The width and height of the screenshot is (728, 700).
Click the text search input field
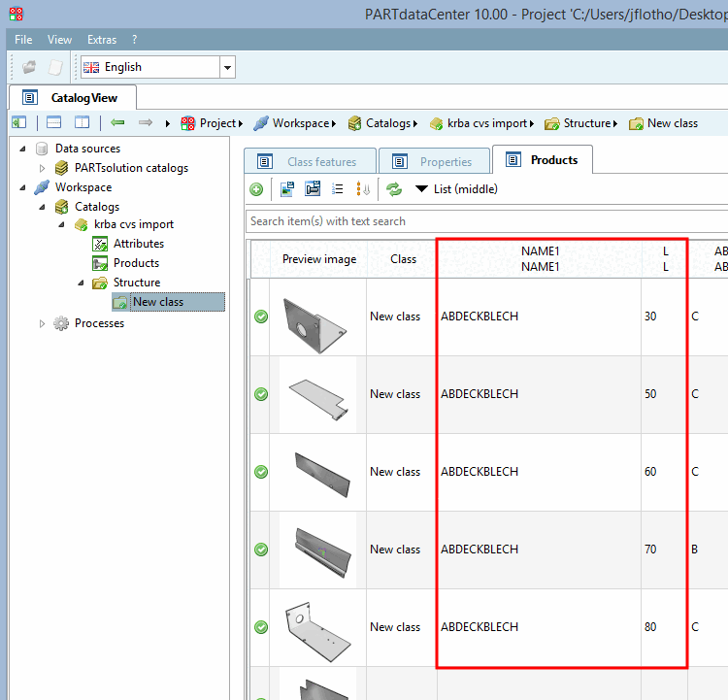(x=486, y=221)
